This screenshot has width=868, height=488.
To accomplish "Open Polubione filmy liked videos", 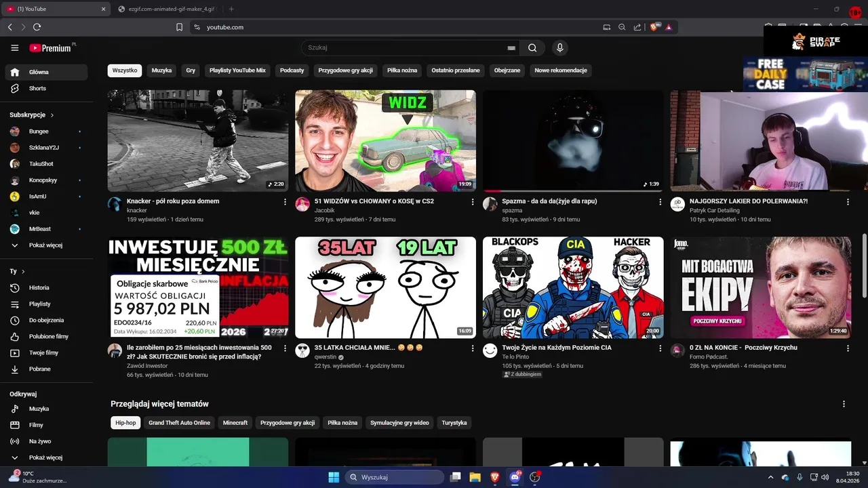I will point(46,336).
